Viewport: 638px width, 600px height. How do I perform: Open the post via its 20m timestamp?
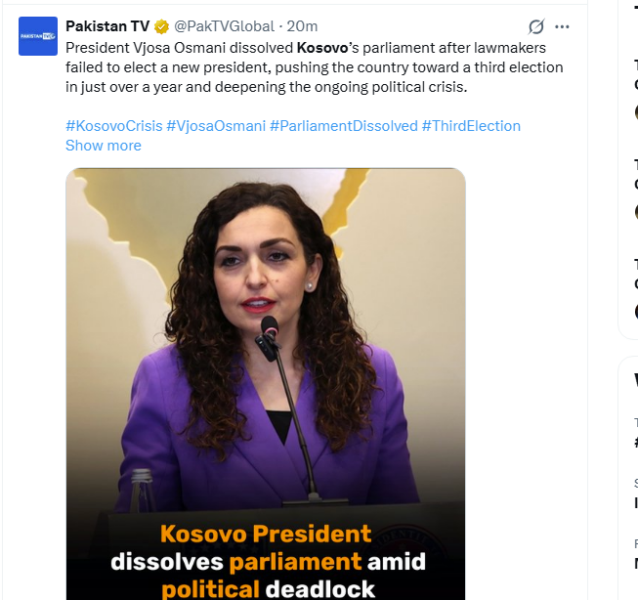pos(302,26)
